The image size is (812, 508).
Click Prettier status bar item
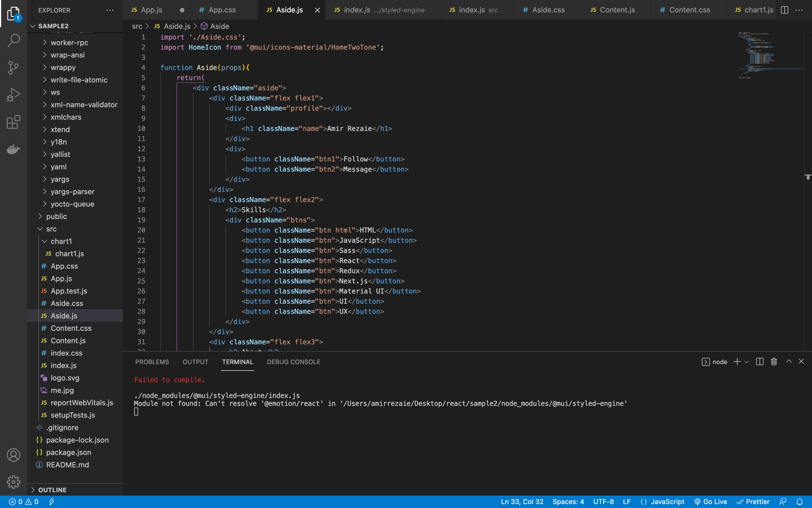pyautogui.click(x=753, y=502)
